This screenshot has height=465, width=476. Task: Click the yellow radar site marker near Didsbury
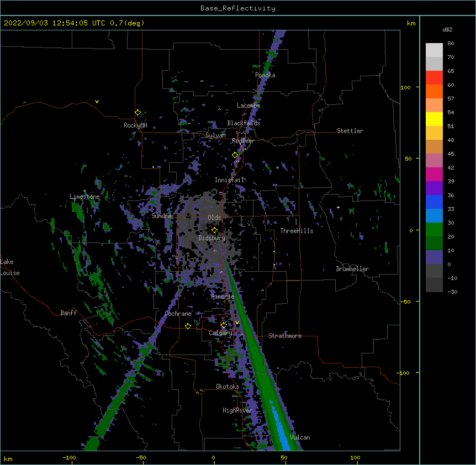point(214,230)
